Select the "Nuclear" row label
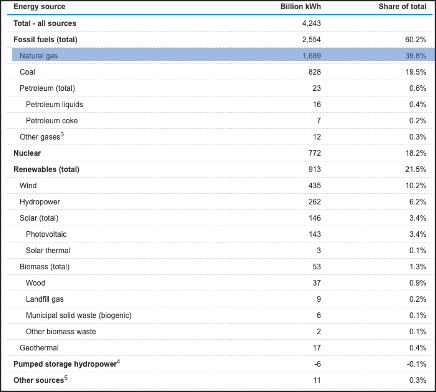Image resolution: width=436 pixels, height=392 pixels. pos(27,153)
